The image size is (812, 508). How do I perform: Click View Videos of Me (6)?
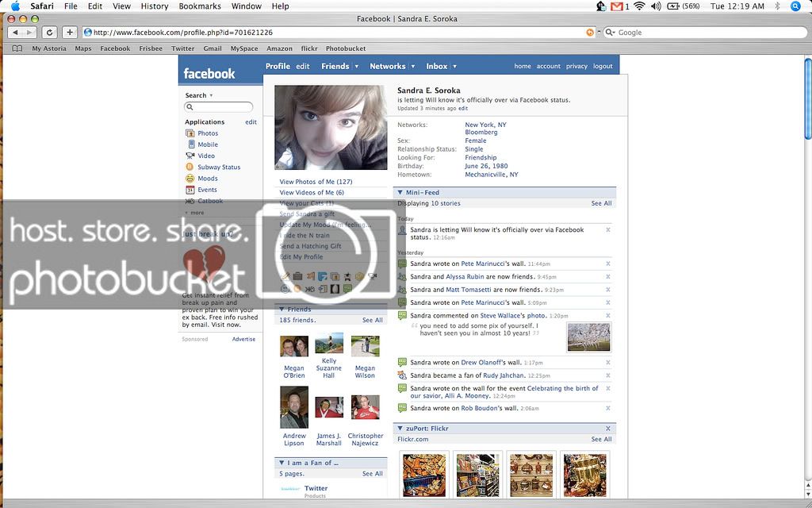[x=312, y=192]
